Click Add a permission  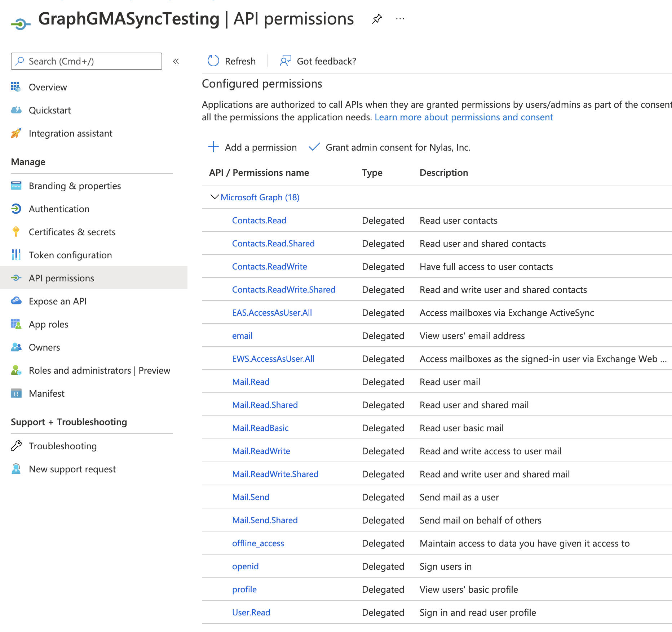[252, 147]
